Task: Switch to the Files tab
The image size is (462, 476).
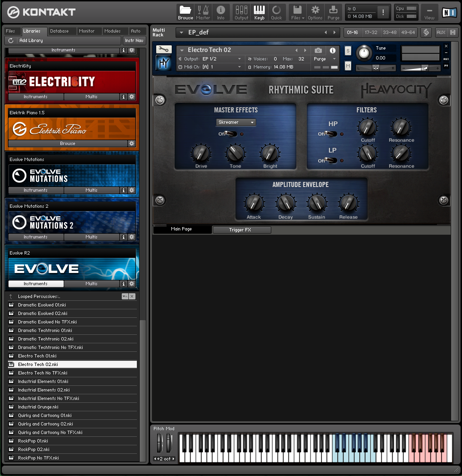Action: coord(10,31)
